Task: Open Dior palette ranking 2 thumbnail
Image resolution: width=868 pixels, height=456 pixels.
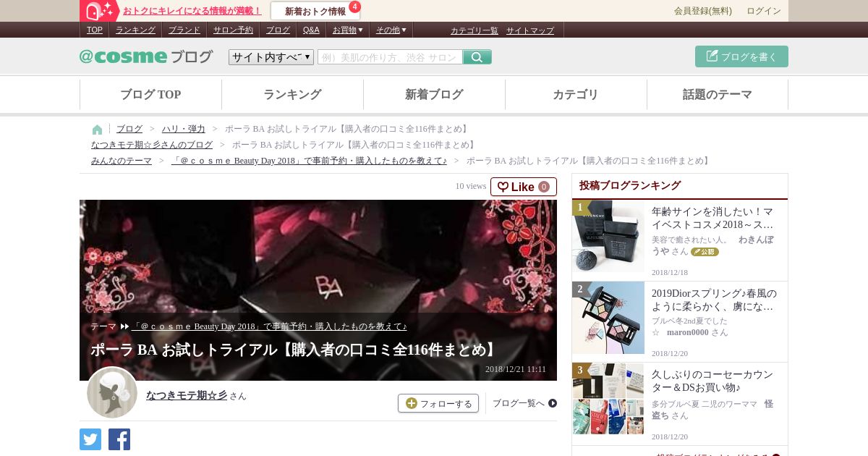Action: (608, 318)
